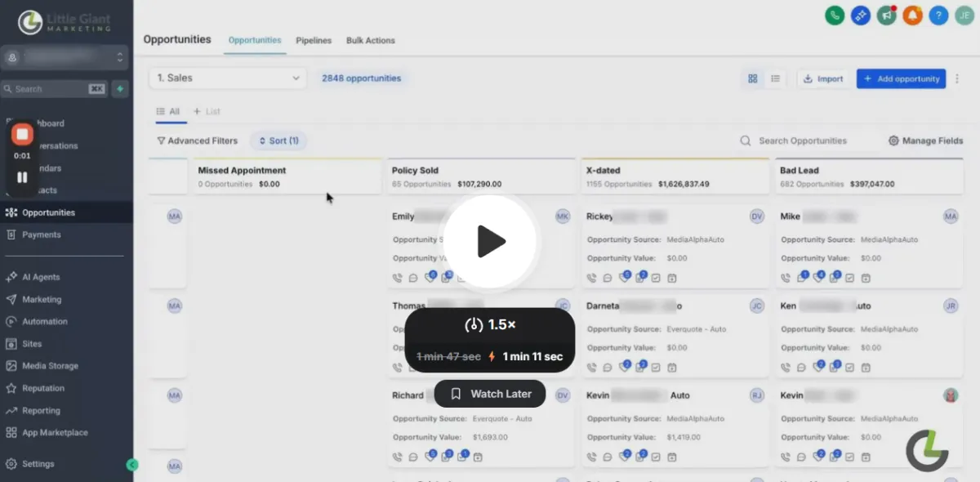The width and height of the screenshot is (980, 482).
Task: Stop the recording with the red stop button
Action: coord(22,134)
